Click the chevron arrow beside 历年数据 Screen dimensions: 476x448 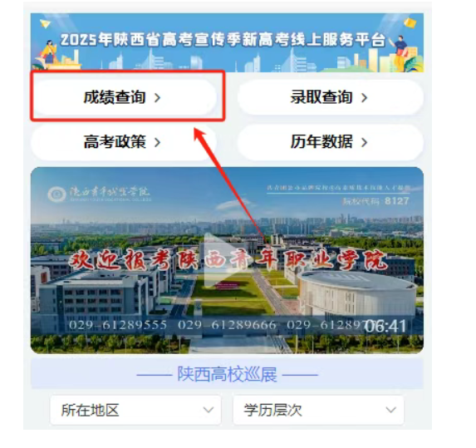point(364,142)
